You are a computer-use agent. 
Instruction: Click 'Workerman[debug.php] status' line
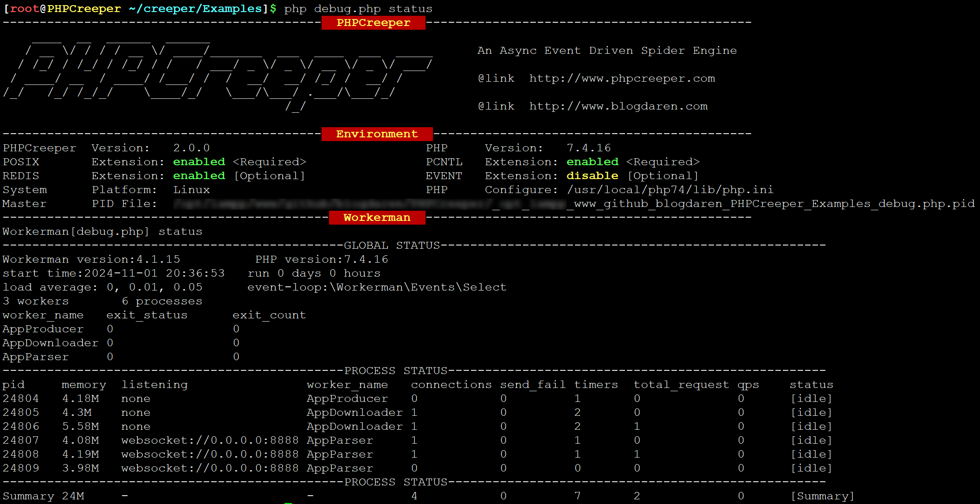coord(103,232)
